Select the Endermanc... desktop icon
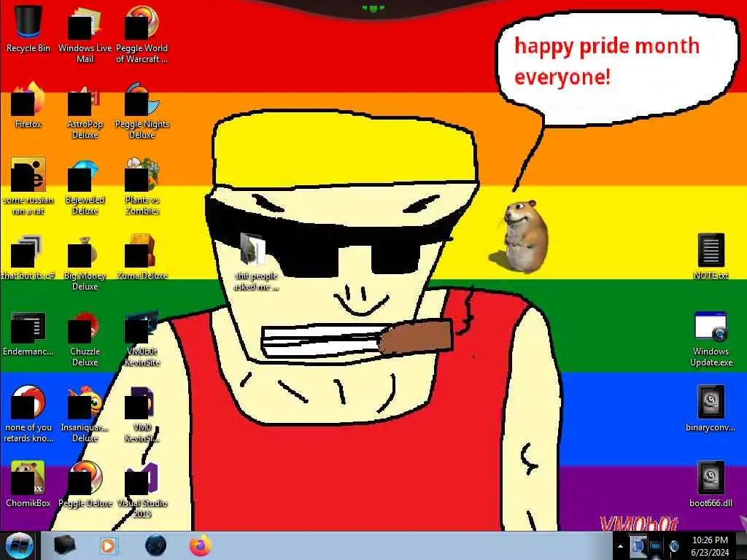Screen dimensions: 747x560 (28, 333)
